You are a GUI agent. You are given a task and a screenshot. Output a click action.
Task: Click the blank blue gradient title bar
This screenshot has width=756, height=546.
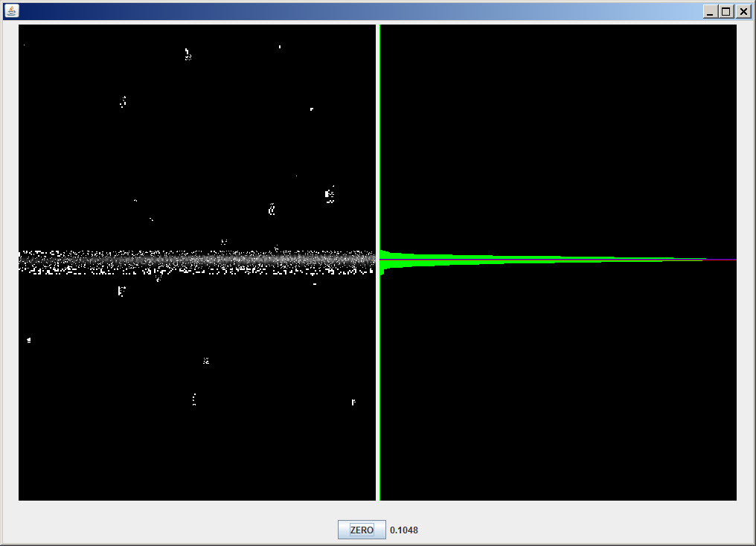coord(372,11)
